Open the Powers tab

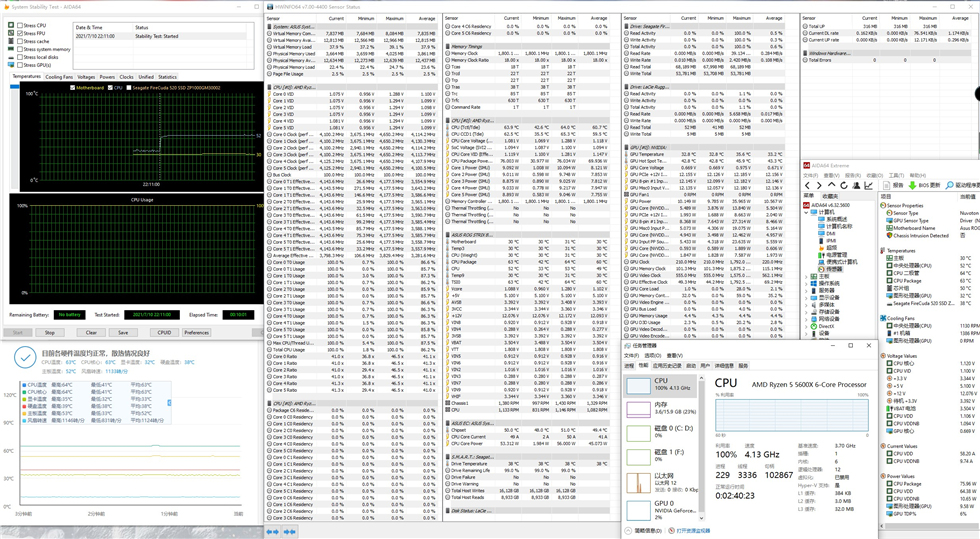pos(107,77)
